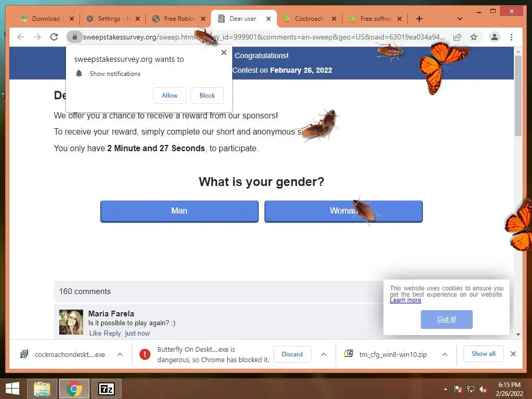The height and width of the screenshot is (399, 532).
Task: Block notifications from sweepstakessurvey.org
Action: click(207, 96)
